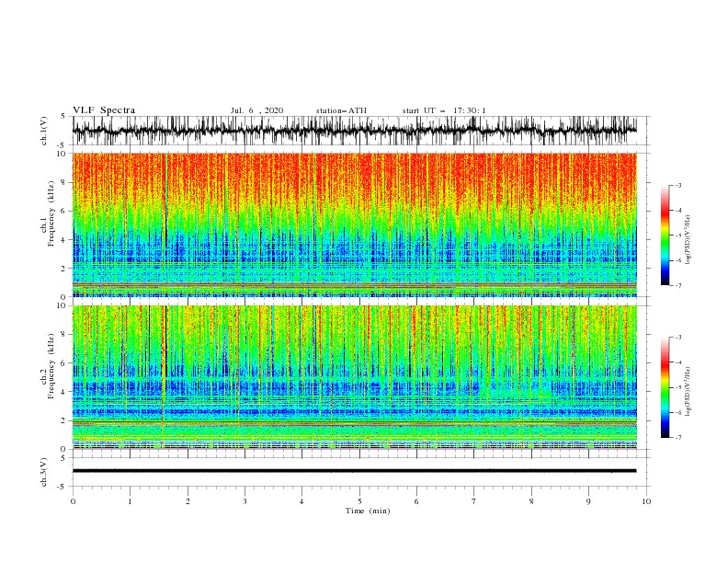Click the "ch.1(V)" axis label
The height and width of the screenshot is (563, 728).
(44, 132)
